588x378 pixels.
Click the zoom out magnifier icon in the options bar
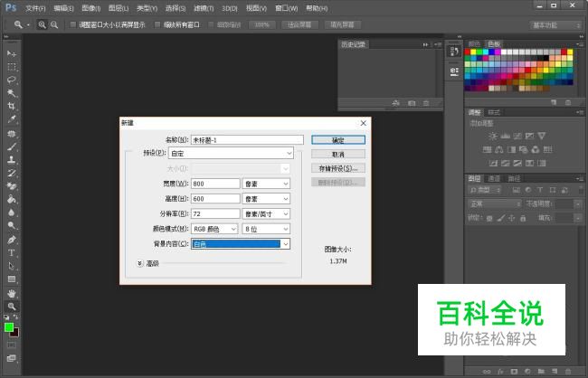(x=54, y=24)
